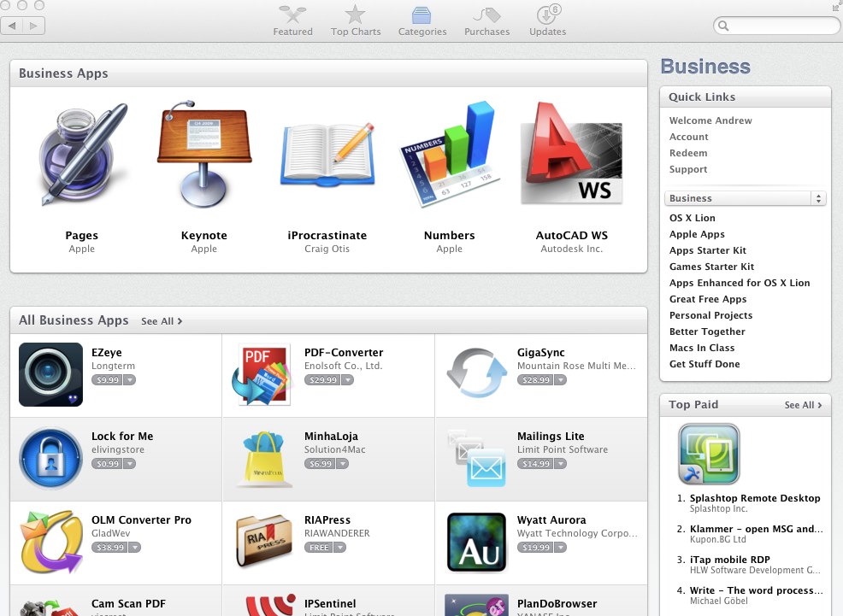Screen dimensions: 843x616
Task: Click the search magnifier icon
Action: click(x=723, y=26)
